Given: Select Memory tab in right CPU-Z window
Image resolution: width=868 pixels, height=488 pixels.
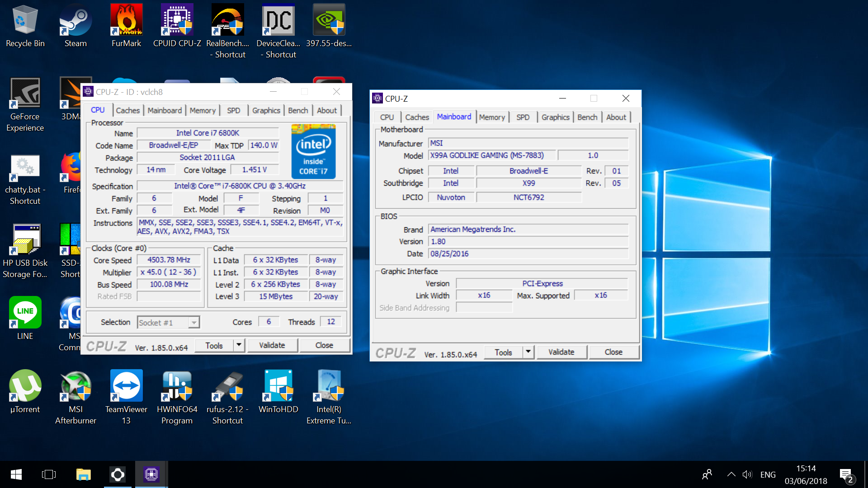Looking at the screenshot, I should point(492,117).
